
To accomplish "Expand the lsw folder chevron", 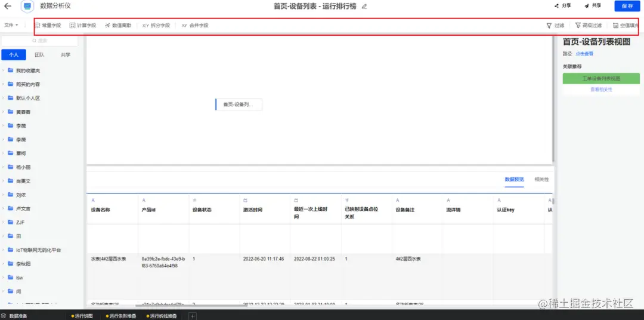I will click(4, 277).
